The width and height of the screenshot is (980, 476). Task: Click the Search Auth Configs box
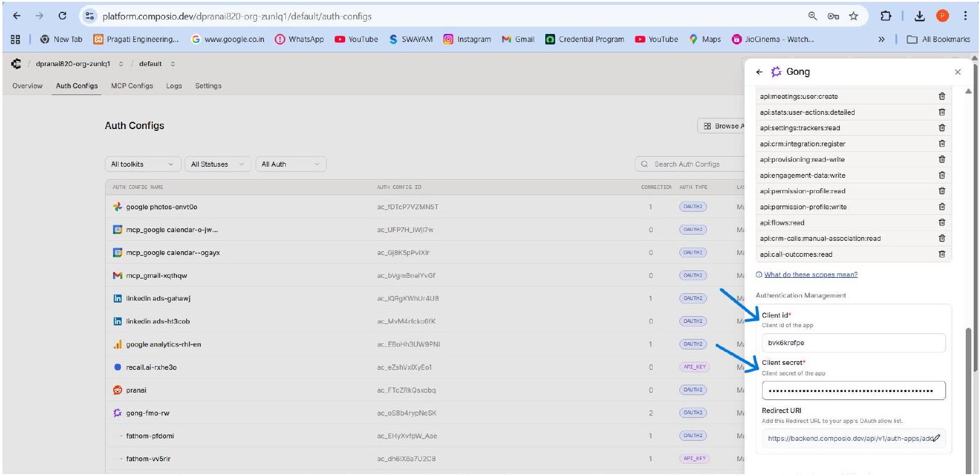pos(690,164)
